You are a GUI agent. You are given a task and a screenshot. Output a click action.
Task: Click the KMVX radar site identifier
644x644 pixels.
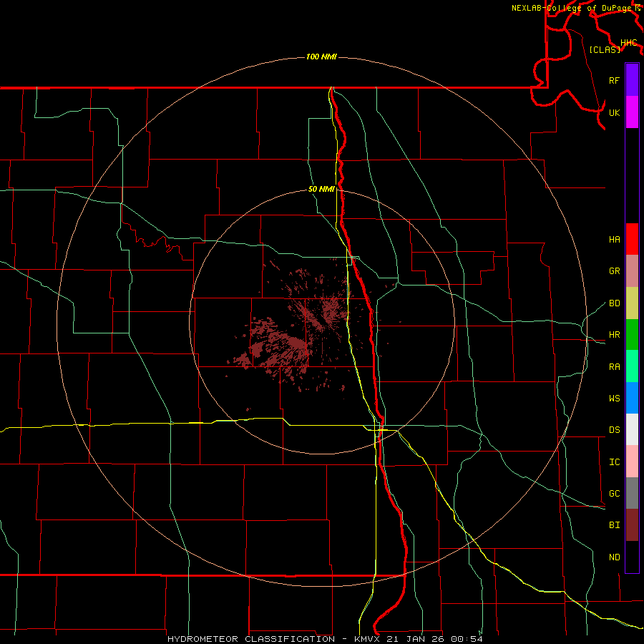[x=368, y=639]
